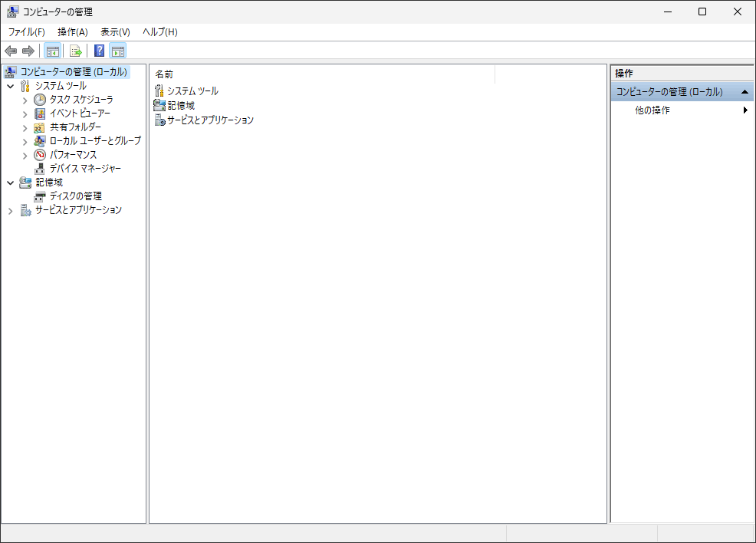Select パフォーマンス label in the tree
Viewport: 756px width, 543px height.
(74, 155)
